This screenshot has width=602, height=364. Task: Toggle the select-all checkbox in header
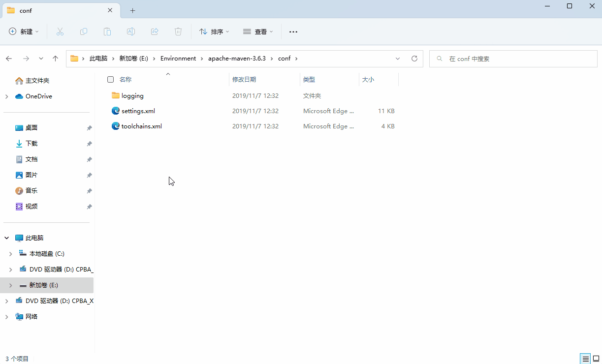[x=110, y=80]
